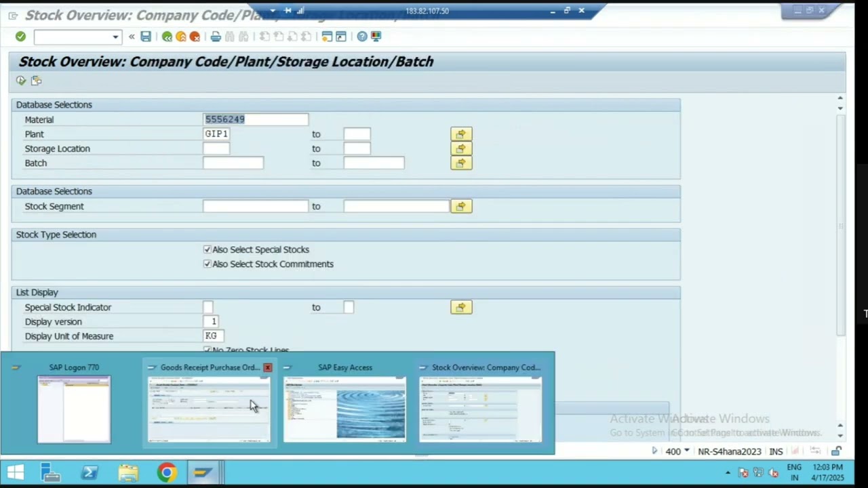This screenshot has width=868, height=488.
Task: Open the Windows Start button
Action: point(15,472)
